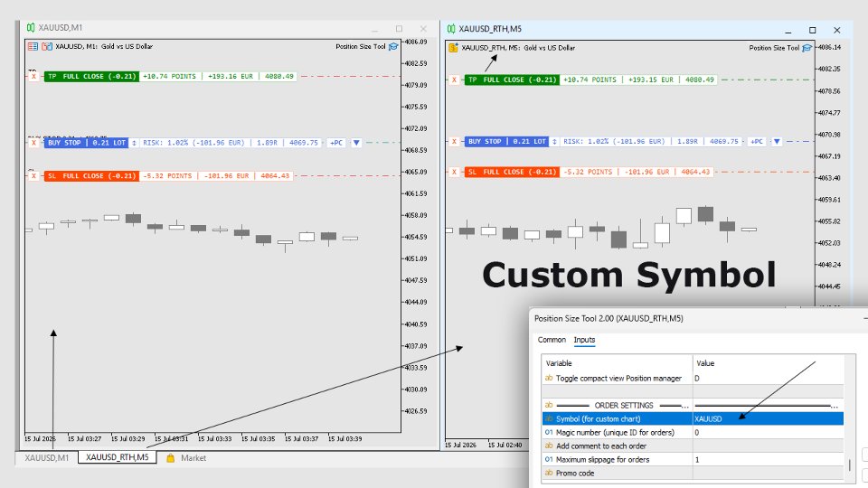Click BUY STOP 0.21 LOT label in XAUUSD,M1 chart
Viewport: 868px width, 488px height.
(87, 143)
